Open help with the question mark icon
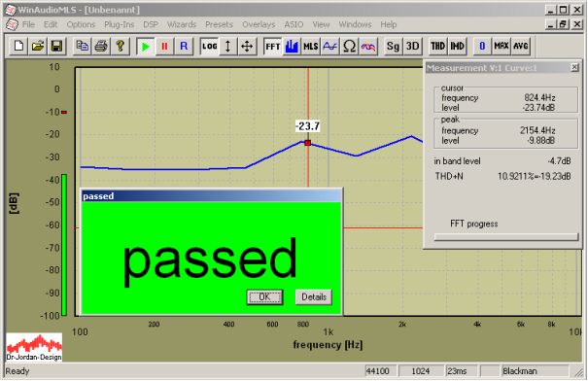 coord(120,46)
